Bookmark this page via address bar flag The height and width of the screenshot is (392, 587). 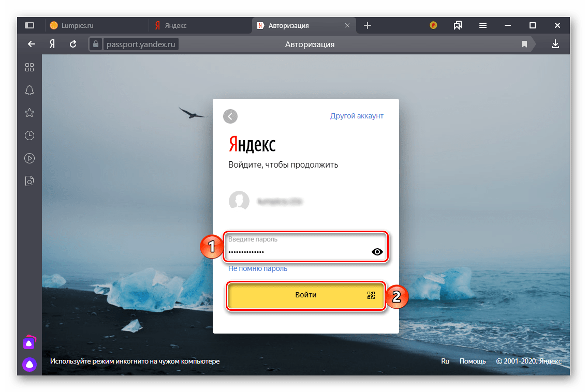tap(524, 44)
